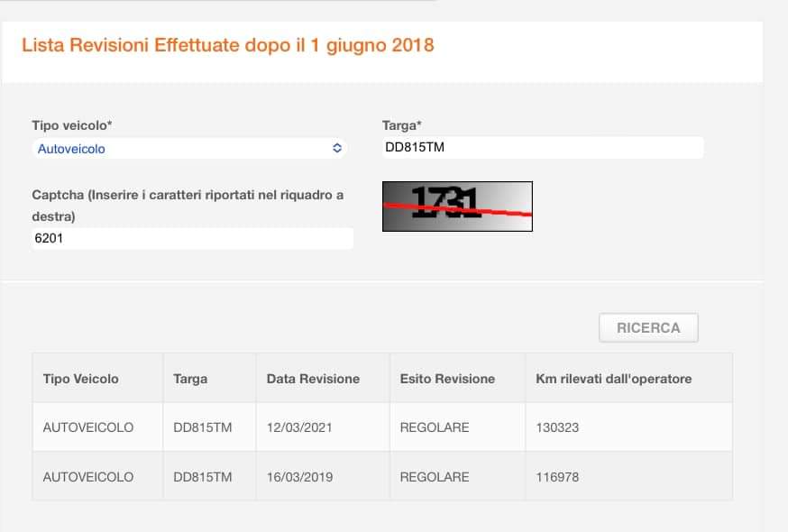Viewport: 788px width, 532px height.
Task: Click the 130323 km value
Action: pos(557,427)
